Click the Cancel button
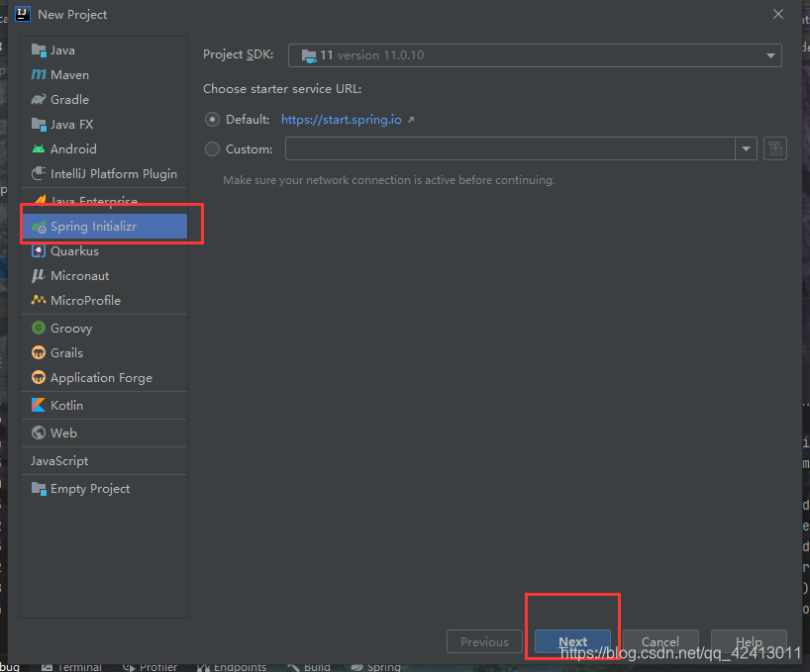The width and height of the screenshot is (810, 672). (x=660, y=641)
